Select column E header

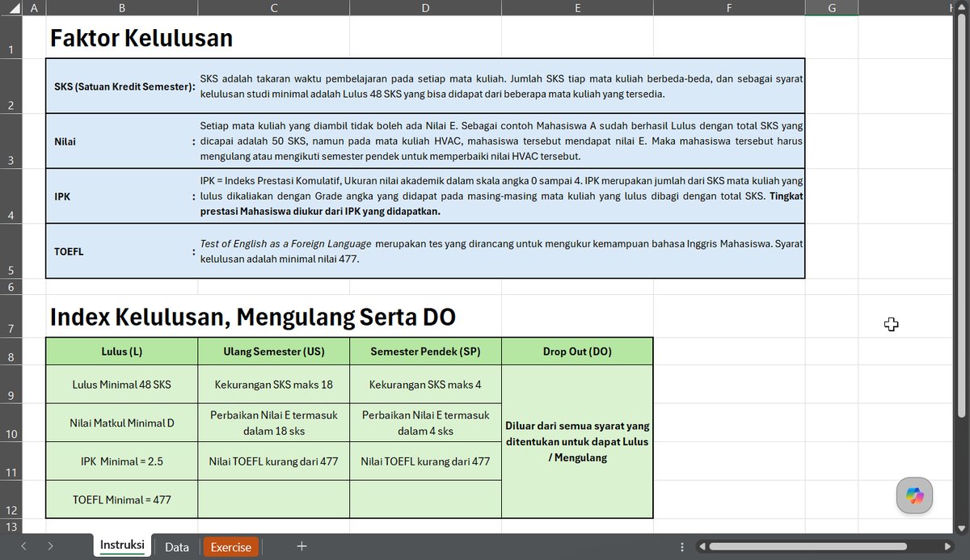[x=577, y=8]
